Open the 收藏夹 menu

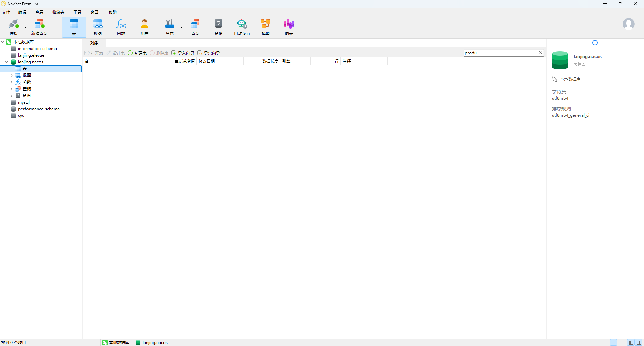point(58,12)
